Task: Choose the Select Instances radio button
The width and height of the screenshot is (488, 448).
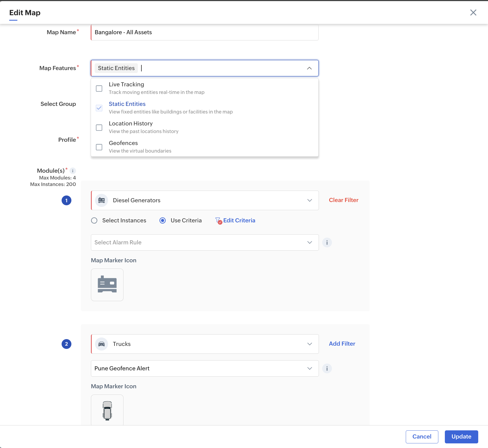Action: pyautogui.click(x=94, y=220)
